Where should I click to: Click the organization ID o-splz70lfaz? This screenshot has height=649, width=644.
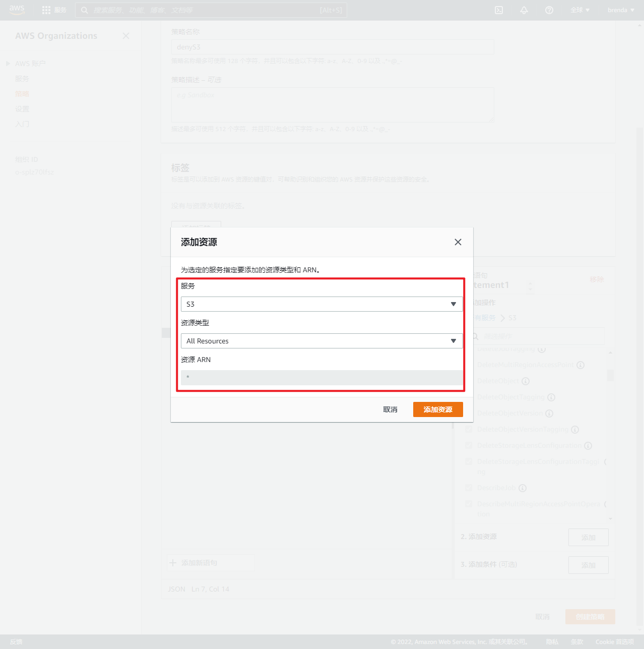tap(34, 172)
